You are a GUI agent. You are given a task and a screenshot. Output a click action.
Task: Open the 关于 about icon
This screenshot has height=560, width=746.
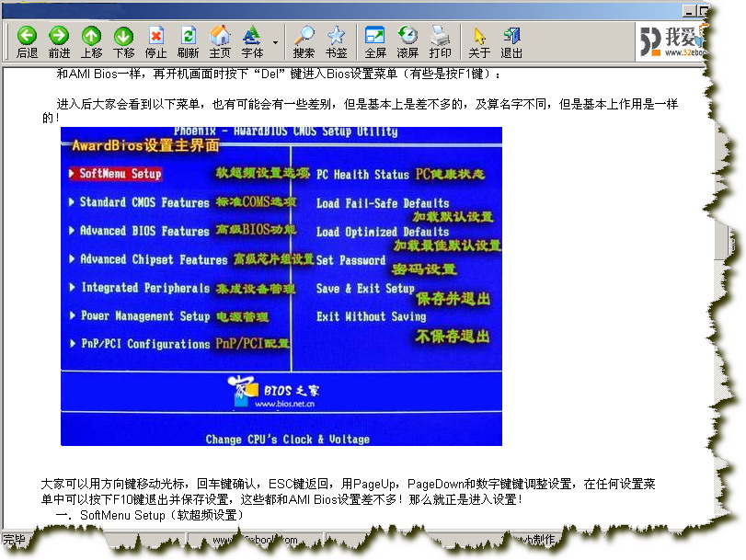479,42
